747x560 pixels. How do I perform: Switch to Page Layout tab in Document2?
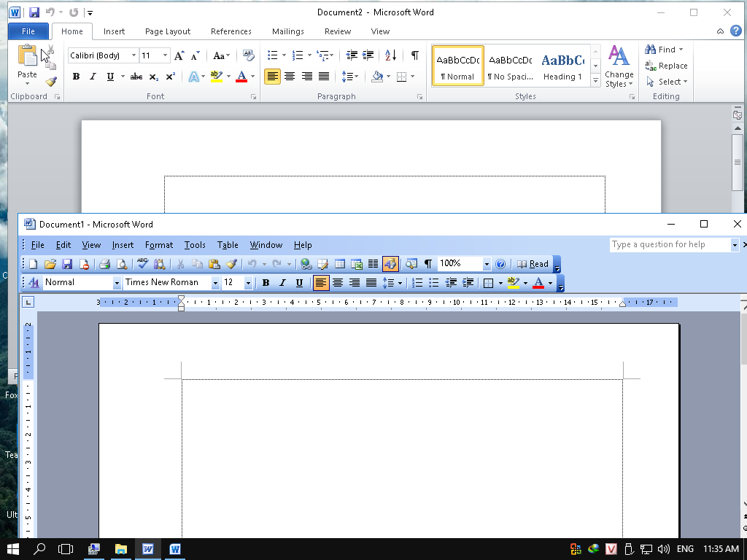(x=168, y=31)
